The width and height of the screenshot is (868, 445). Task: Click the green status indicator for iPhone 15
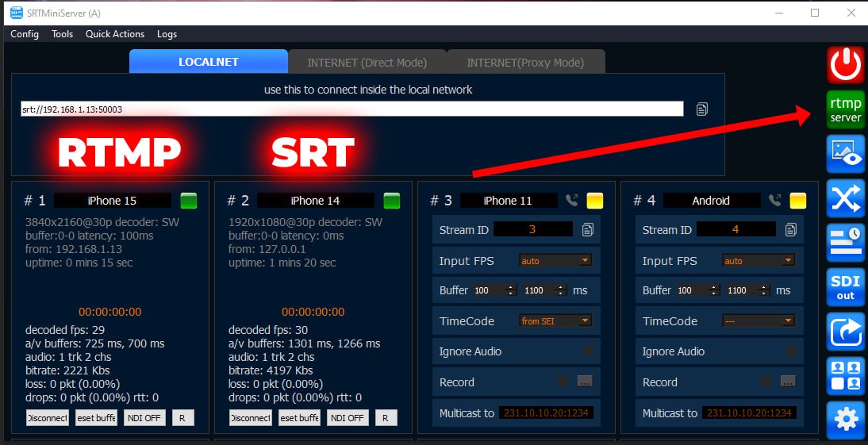click(x=188, y=201)
